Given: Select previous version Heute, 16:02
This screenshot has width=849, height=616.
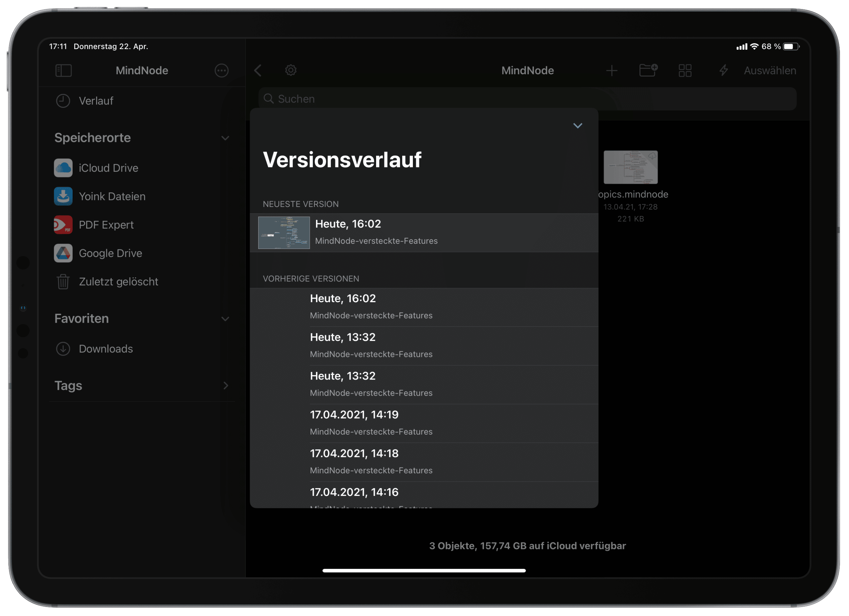Looking at the screenshot, I should [x=424, y=307].
